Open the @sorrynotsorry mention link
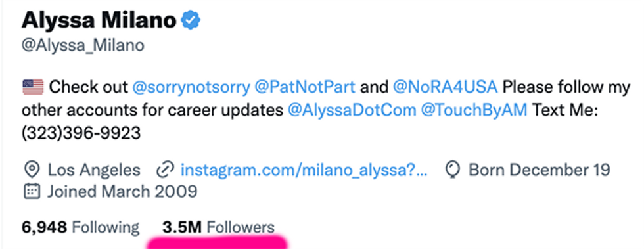Screen dimensions: 644x249 coord(191,87)
